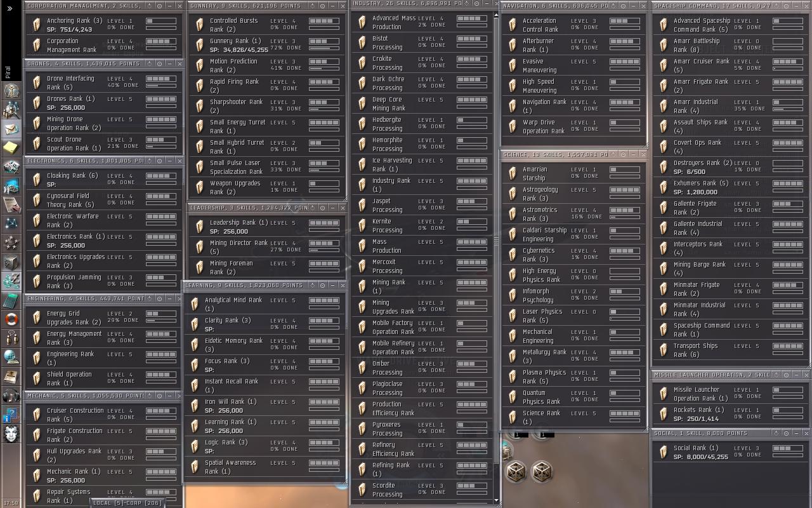Toggle pin on Drones window
This screenshot has width=812, height=508.
[x=149, y=63]
